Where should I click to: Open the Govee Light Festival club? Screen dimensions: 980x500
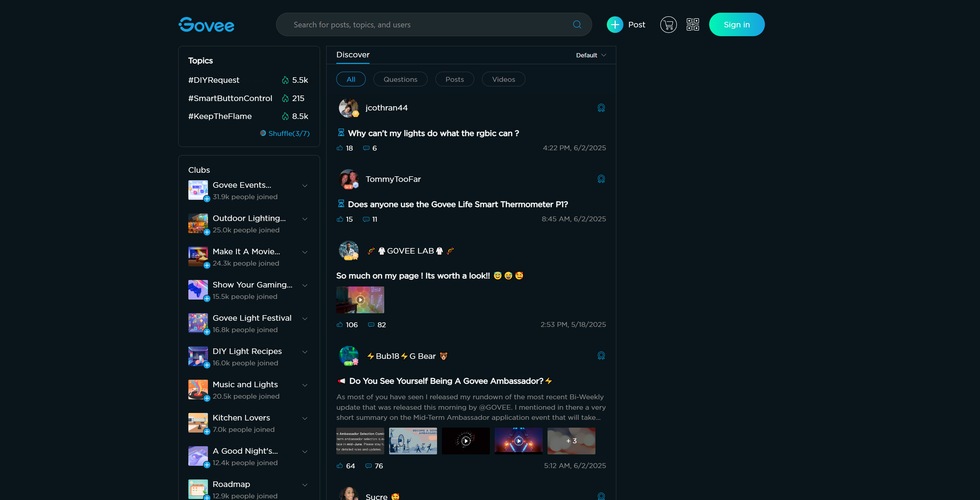[x=252, y=318]
